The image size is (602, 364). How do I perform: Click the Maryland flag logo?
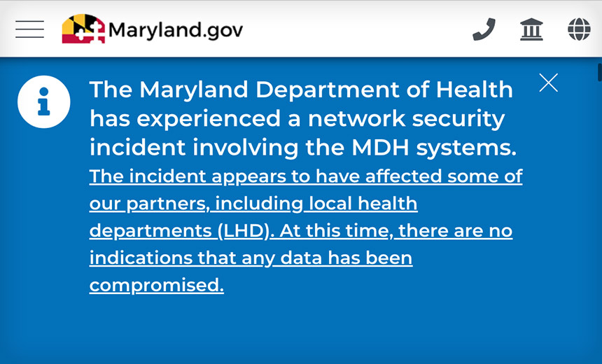click(84, 29)
